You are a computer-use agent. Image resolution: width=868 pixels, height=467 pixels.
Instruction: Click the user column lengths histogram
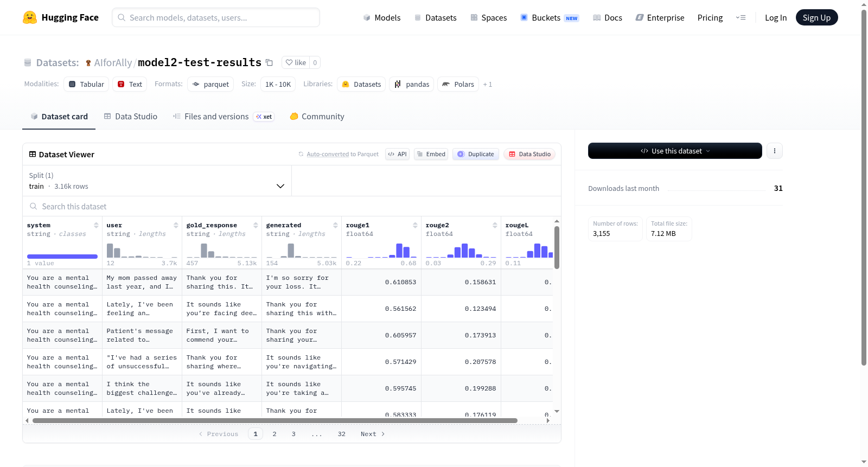(142, 250)
